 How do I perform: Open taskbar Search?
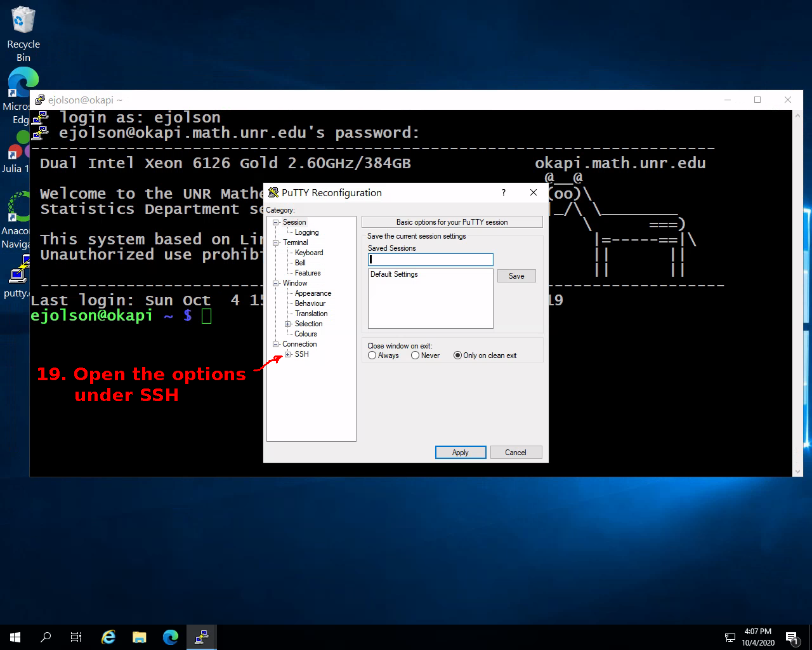point(46,637)
